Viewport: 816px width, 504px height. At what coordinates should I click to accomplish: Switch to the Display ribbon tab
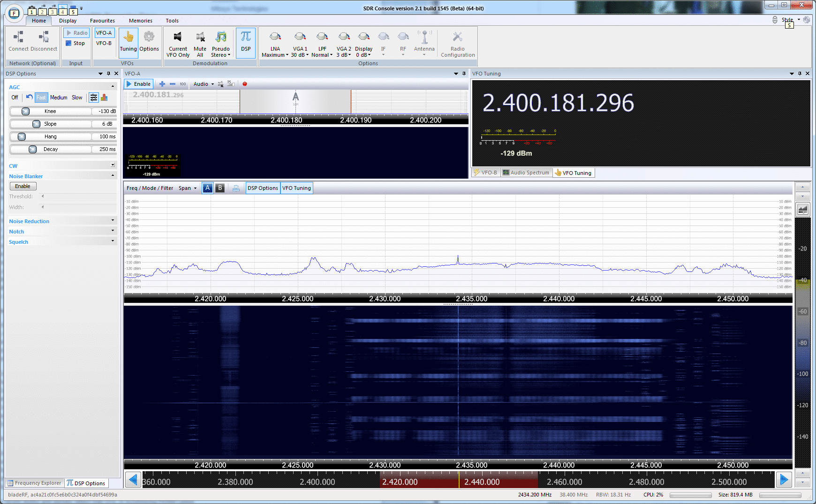[x=67, y=21]
